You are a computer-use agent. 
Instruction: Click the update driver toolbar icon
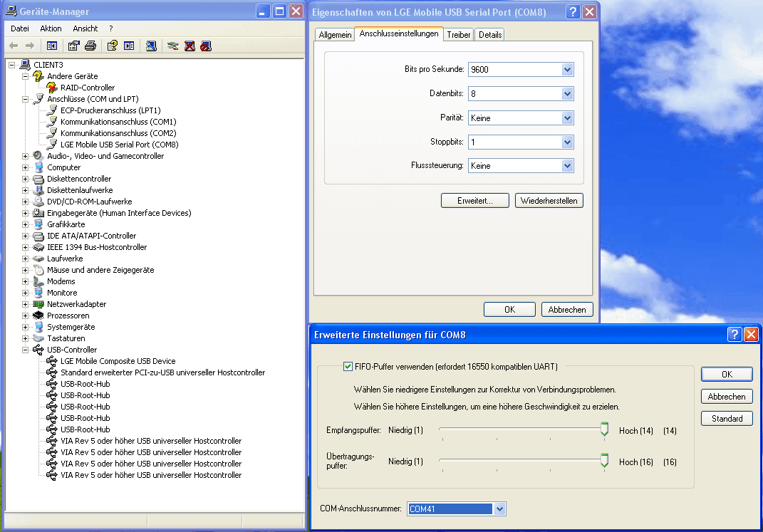[x=172, y=46]
